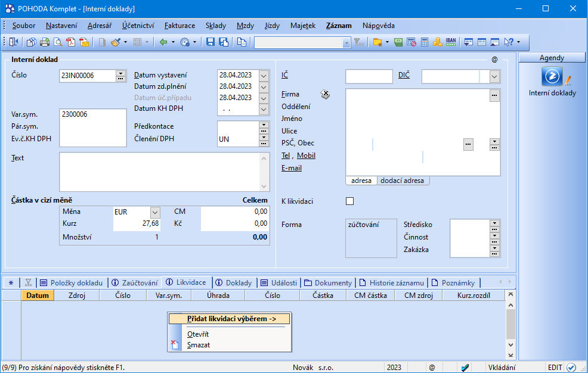Image resolution: width=588 pixels, height=373 pixels.
Task: Click the copy documents toolbar icon
Action: [31, 42]
